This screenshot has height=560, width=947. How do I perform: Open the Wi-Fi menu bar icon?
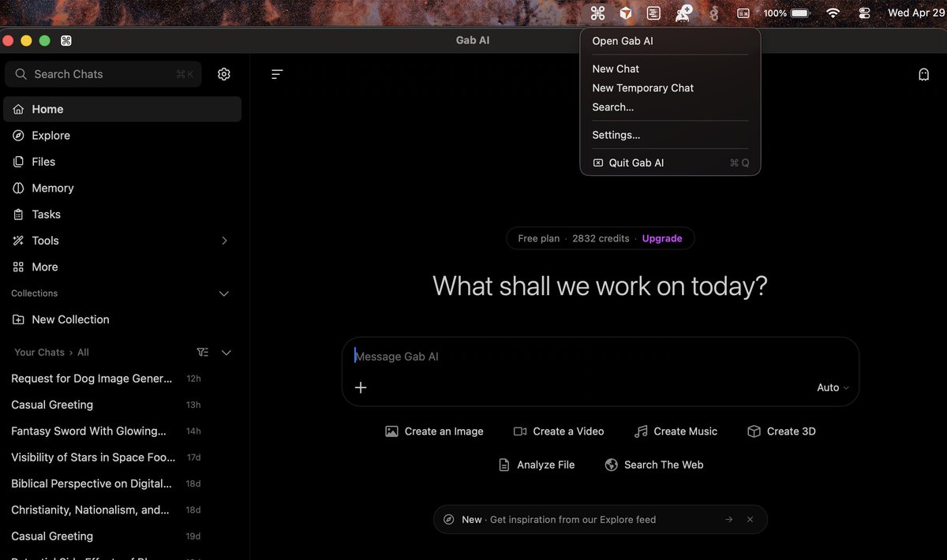[833, 13]
